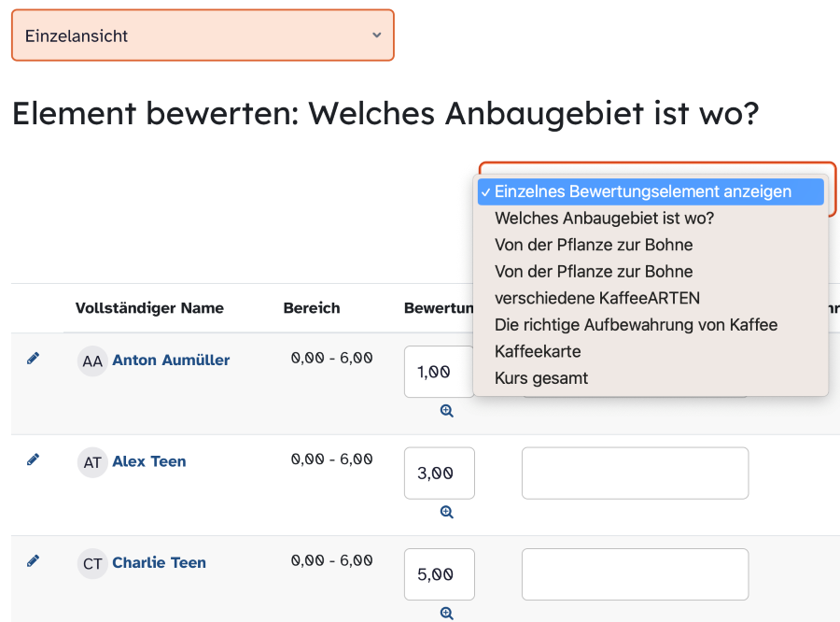Select 'Kurs gesamt' grade item
The height and width of the screenshot is (622, 840).
coord(541,378)
